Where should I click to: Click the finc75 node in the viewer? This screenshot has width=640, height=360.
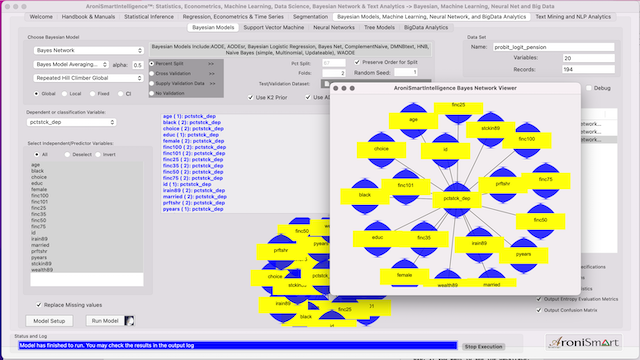pos(545,180)
